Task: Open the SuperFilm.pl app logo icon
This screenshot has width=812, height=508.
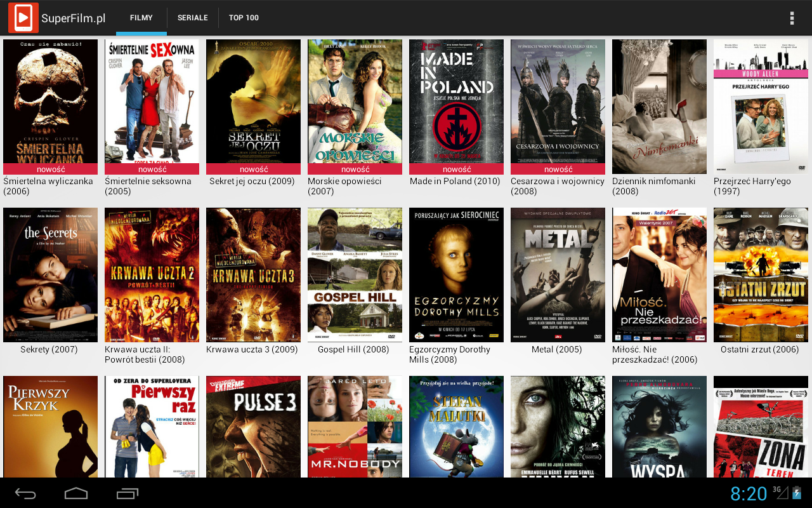Action: coord(23,18)
